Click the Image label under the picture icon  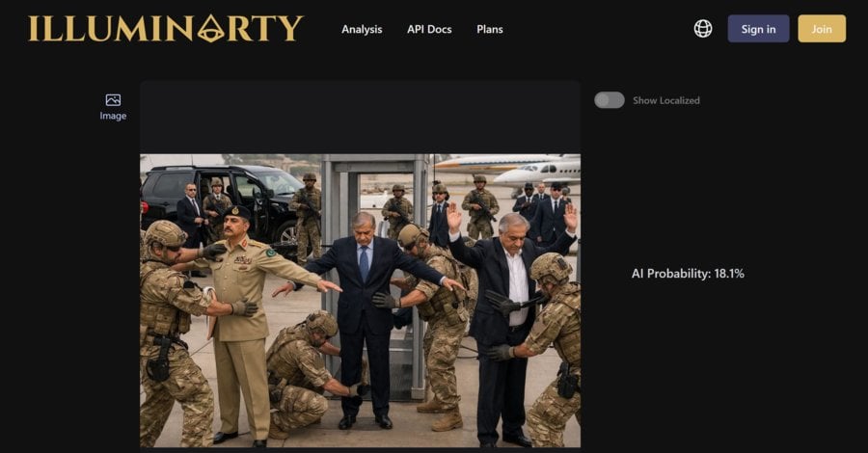(113, 116)
